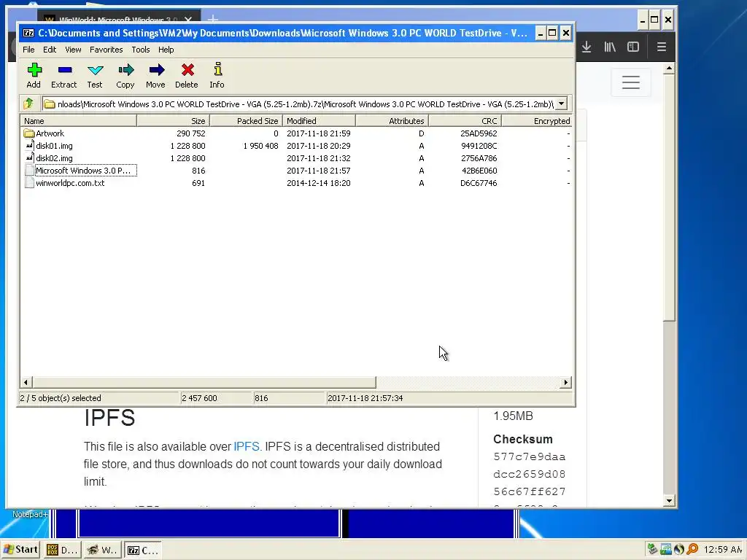Click the address path field
The width and height of the screenshot is (747, 560).
(298, 104)
